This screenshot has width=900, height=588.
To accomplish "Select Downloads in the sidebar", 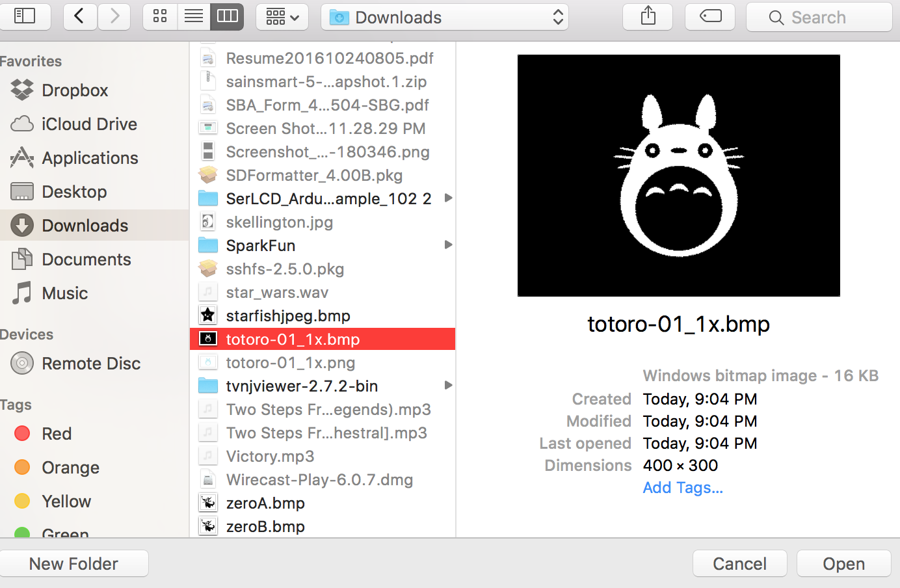I will click(x=94, y=226).
